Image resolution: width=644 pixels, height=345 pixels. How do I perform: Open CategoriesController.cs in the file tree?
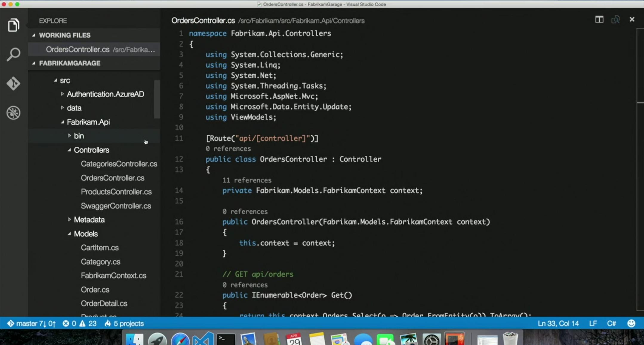coord(119,164)
